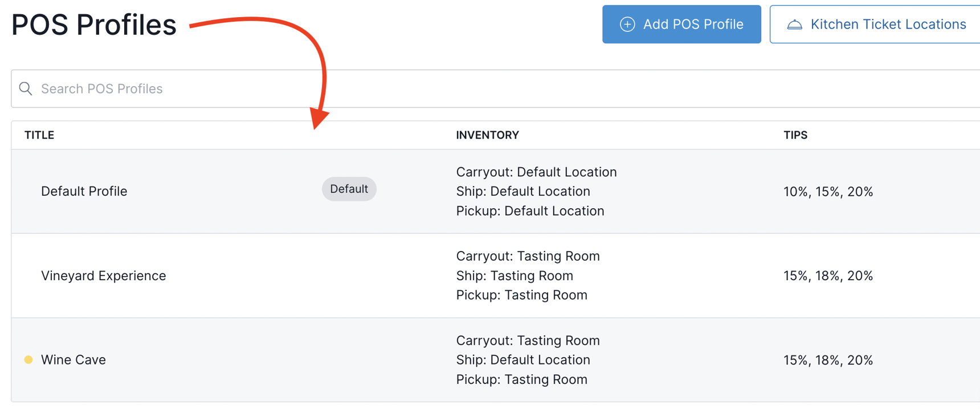
Task: Click the 10%, 15%, 20% tips for Default Profile
Action: (828, 192)
